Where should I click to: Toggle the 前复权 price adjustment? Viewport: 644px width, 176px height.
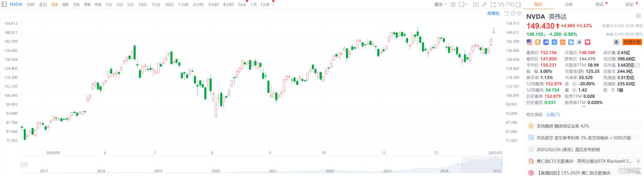click(x=493, y=14)
